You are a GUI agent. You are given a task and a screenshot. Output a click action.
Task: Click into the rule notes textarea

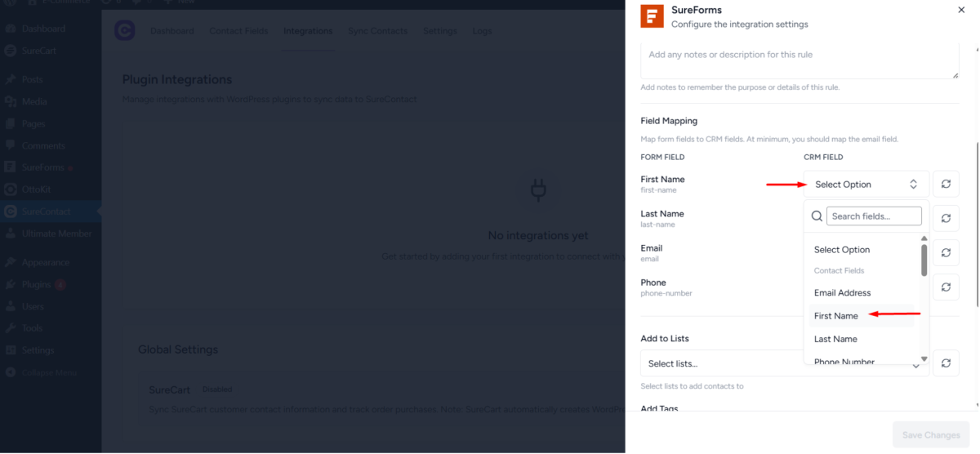coord(800,61)
